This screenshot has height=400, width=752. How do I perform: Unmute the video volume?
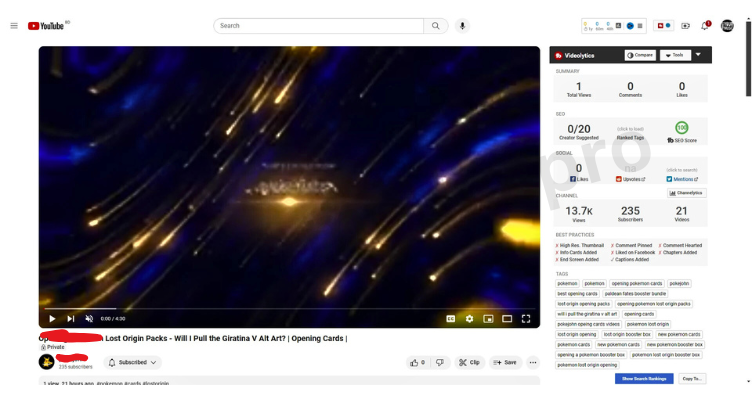coord(89,318)
